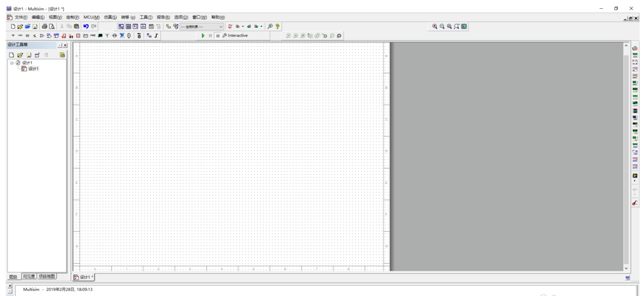
Task: Open the 工具(T) menu
Action: click(146, 18)
